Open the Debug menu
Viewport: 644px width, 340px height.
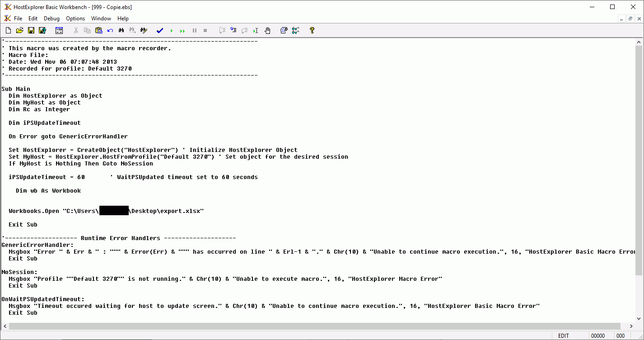pyautogui.click(x=51, y=19)
